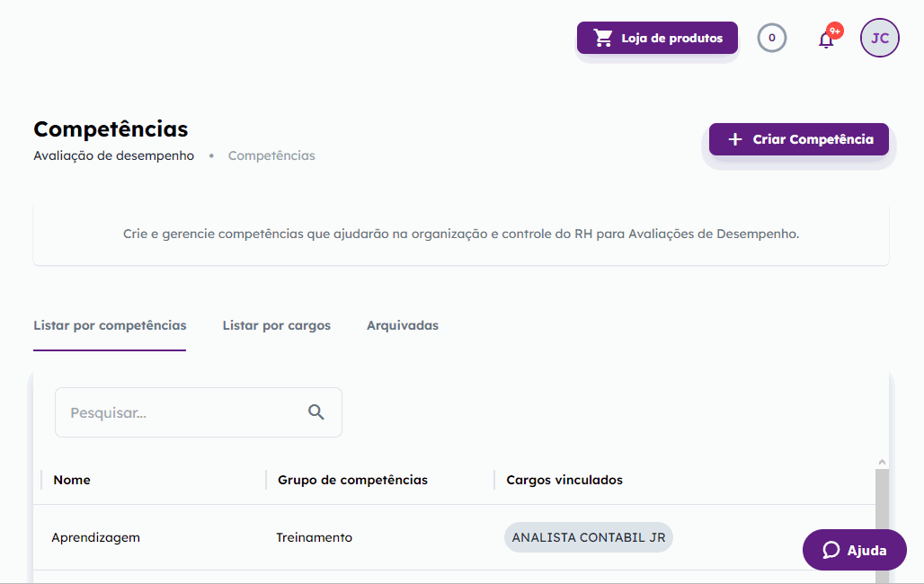Viewport: 924px width, 584px height.
Task: Click the Cargos vinculados column header
Action: [564, 480]
